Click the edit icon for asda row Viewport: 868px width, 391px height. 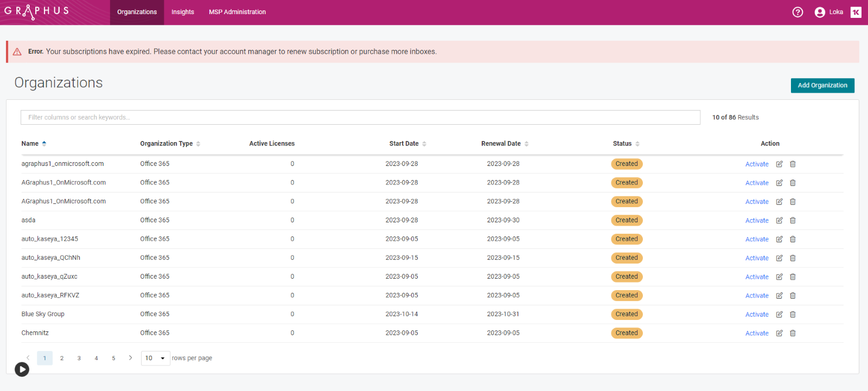pyautogui.click(x=779, y=220)
